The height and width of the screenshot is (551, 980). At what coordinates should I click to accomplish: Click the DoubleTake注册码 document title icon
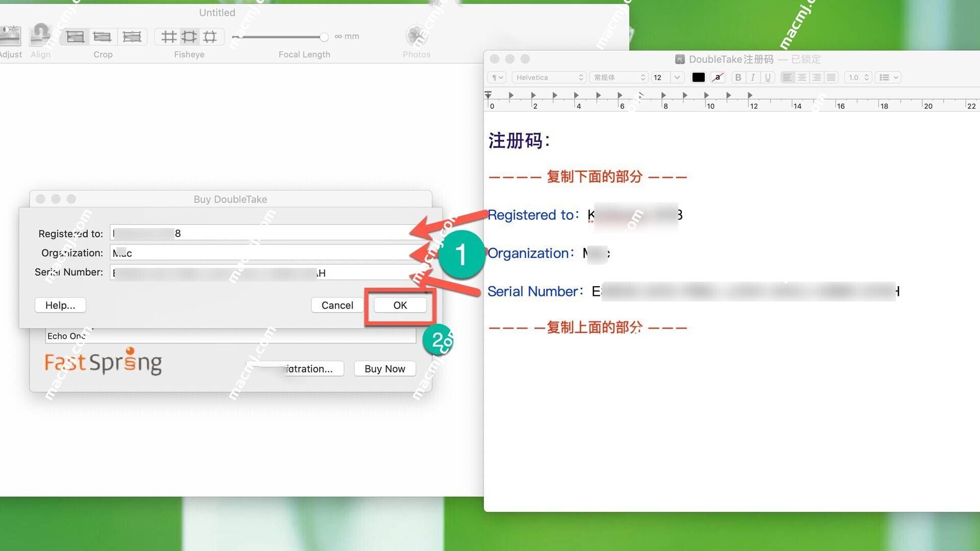tap(680, 59)
